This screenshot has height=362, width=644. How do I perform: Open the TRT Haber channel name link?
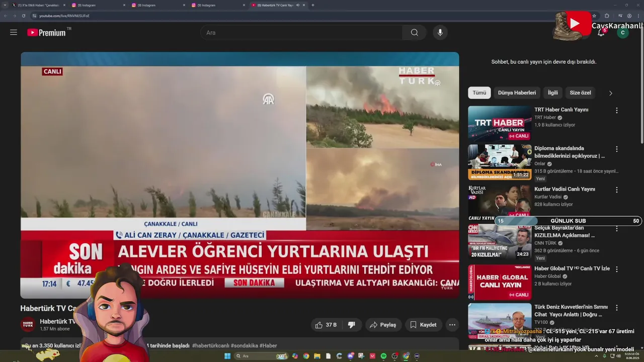(x=545, y=118)
